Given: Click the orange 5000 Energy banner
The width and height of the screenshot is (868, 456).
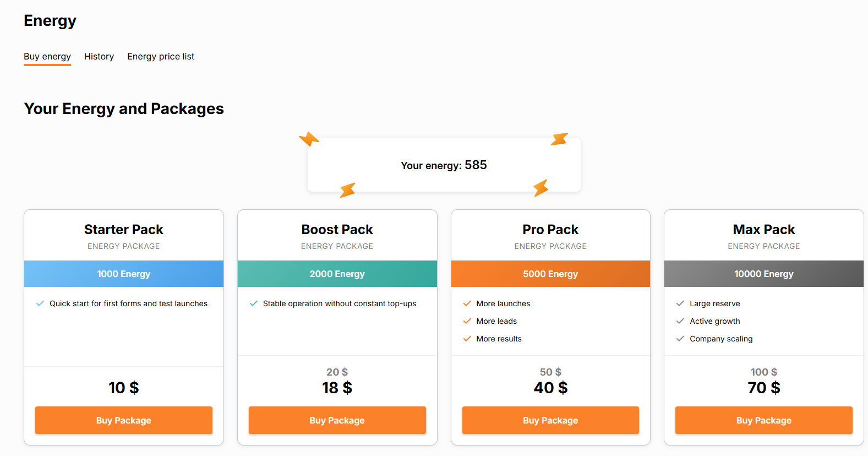Looking at the screenshot, I should pos(550,274).
